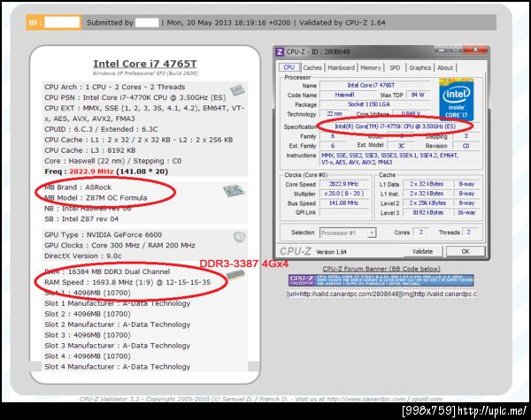Viewport: 531px width, 420px height.
Task: Click the orange ID box in header
Action: (x=54, y=22)
